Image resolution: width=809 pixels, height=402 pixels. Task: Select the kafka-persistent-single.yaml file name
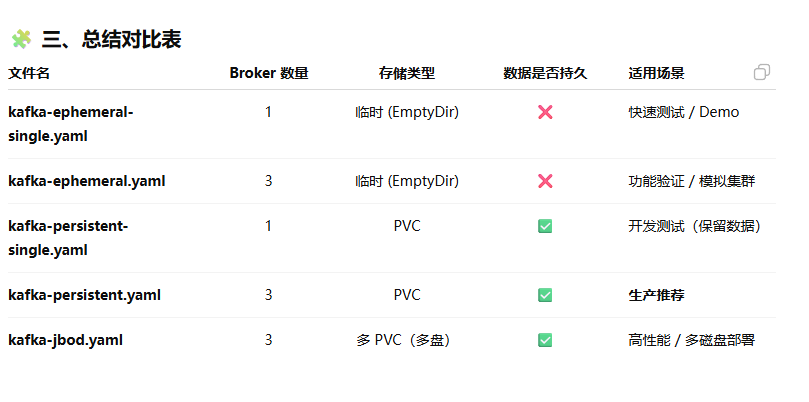[x=68, y=238]
